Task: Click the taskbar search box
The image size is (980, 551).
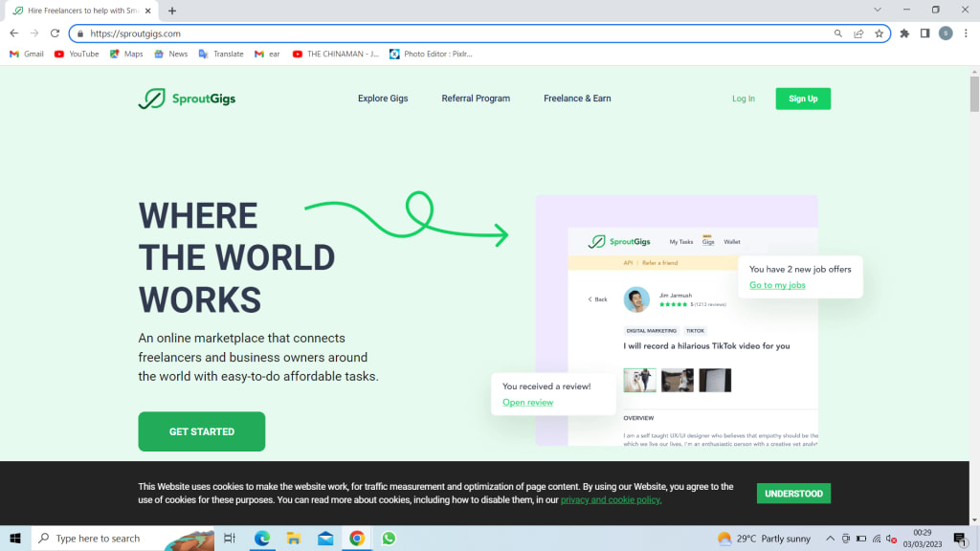Action: click(x=122, y=538)
